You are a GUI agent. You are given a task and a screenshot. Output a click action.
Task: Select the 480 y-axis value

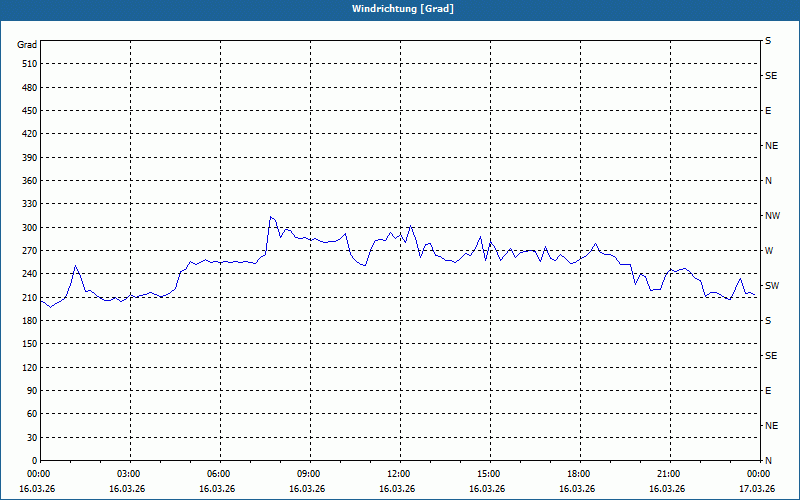(30, 88)
